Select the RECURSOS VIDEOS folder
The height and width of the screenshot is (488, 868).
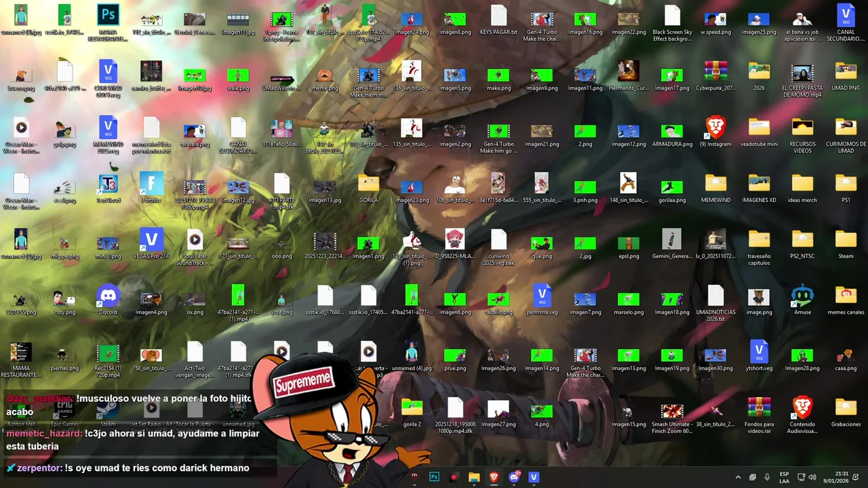802,135
